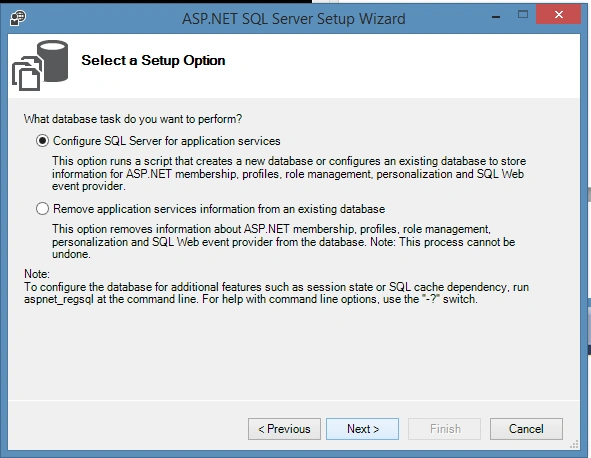The image size is (591, 458).
Task: Click the 'ASP.NET SQL Server Setup Wizard' title bar
Action: click(294, 18)
